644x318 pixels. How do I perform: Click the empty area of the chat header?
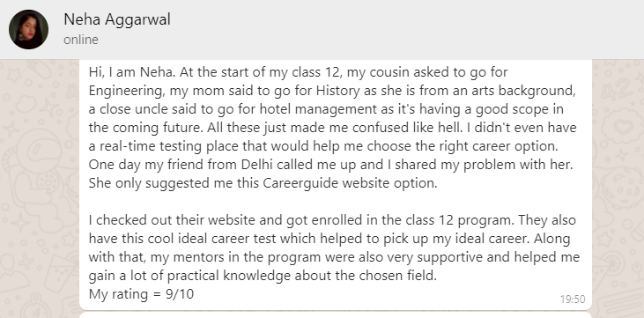(407, 30)
